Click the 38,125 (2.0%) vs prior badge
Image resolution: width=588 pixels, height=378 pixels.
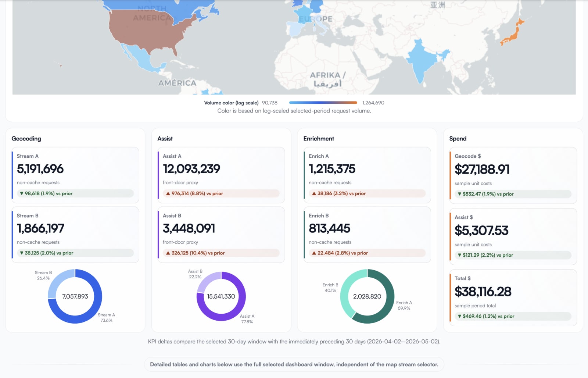pos(75,253)
